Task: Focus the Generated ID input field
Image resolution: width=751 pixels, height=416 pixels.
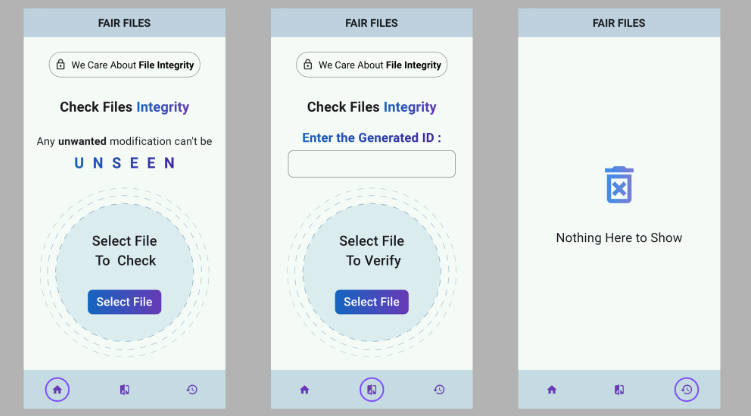Action: (372, 164)
